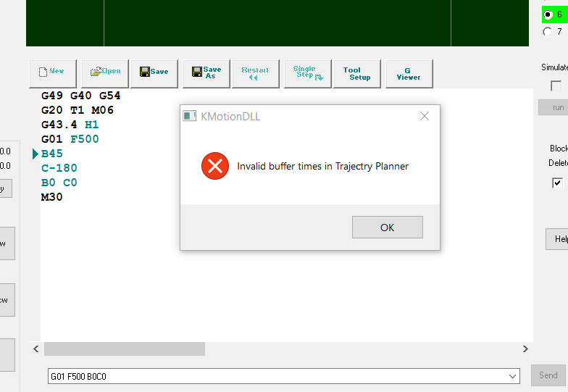
Task: Click the G43.4 H1 code line
Action: click(x=70, y=125)
